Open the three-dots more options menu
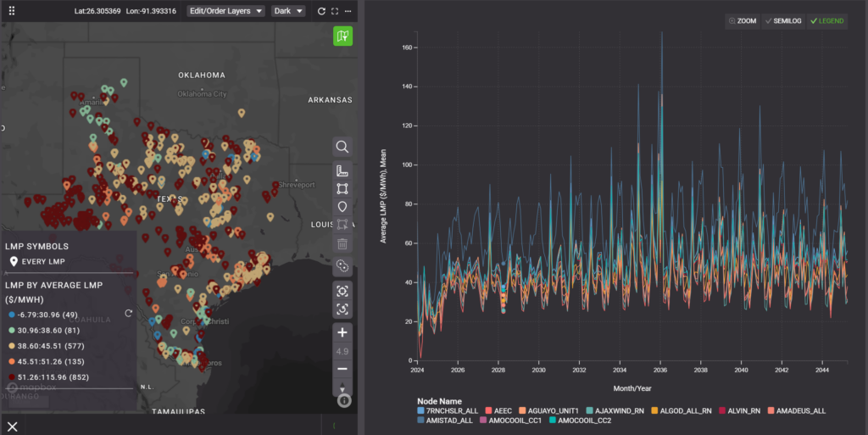This screenshot has height=435, width=868. click(x=348, y=11)
